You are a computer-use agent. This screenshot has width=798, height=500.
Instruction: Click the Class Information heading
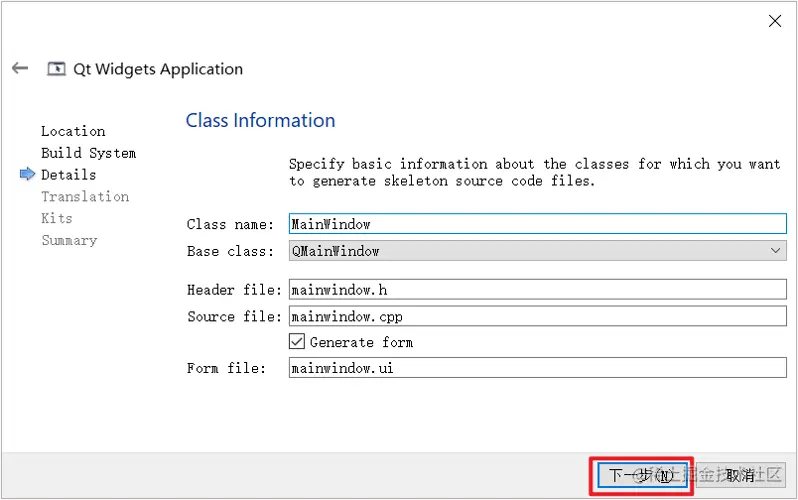(261, 121)
